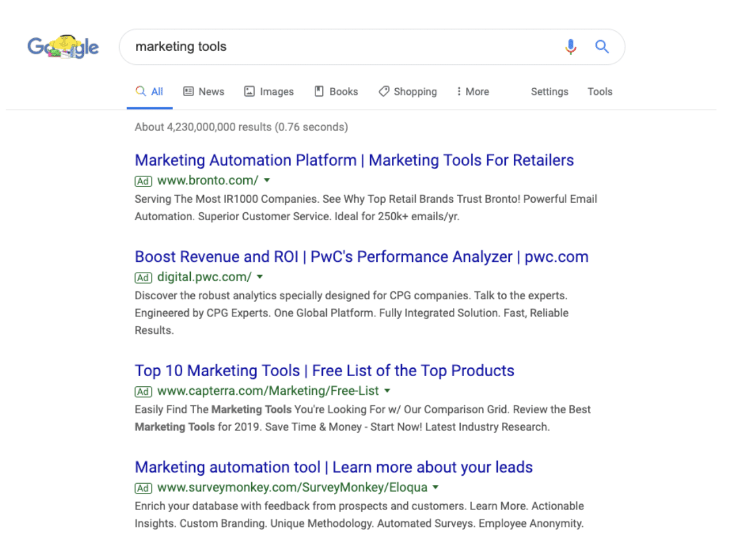Image resolution: width=737 pixels, height=560 pixels.
Task: Switch to the All results tab
Action: coord(150,92)
